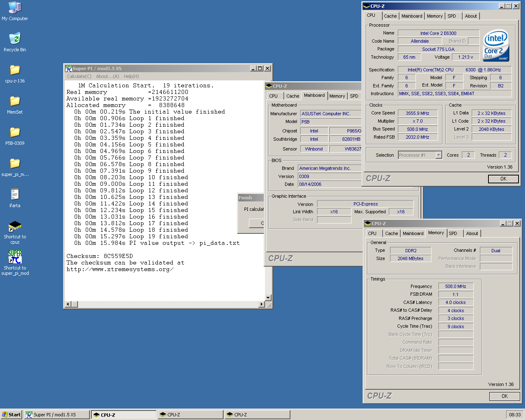This screenshot has width=525, height=420.
Task: Click the Intel Core 2 E6300 name field
Action: 438,33
